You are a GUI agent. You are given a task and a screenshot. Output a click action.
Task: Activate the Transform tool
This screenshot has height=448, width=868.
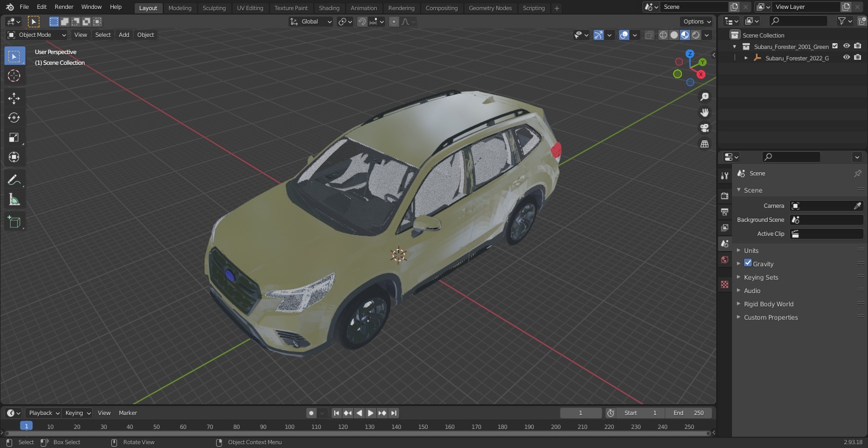pyautogui.click(x=14, y=157)
